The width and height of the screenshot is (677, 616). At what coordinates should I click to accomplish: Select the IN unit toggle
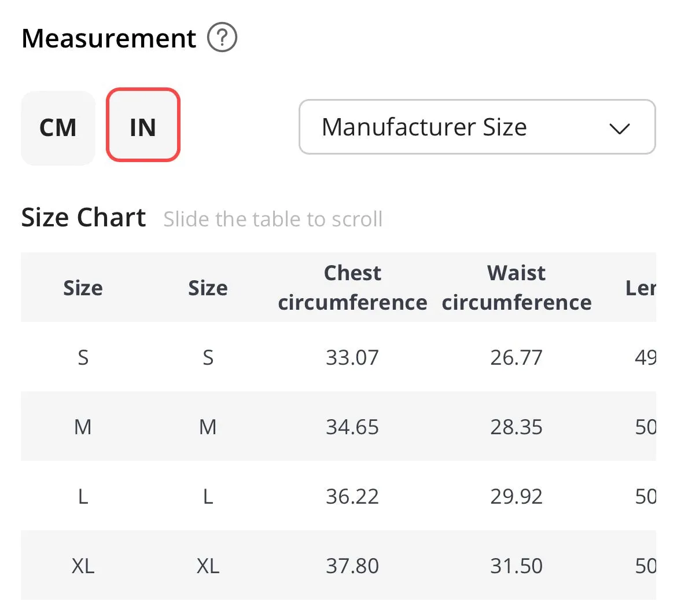143,125
